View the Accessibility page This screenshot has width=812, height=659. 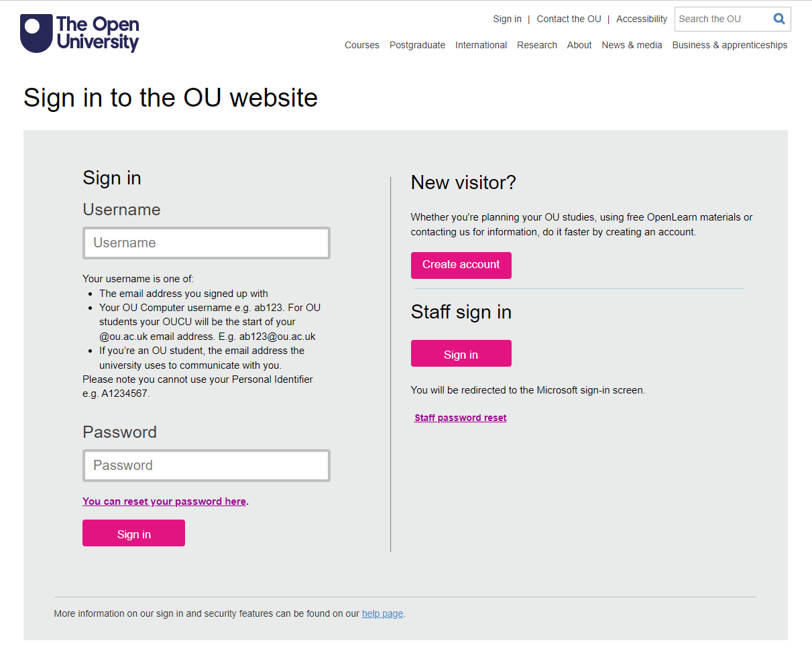pyautogui.click(x=641, y=19)
